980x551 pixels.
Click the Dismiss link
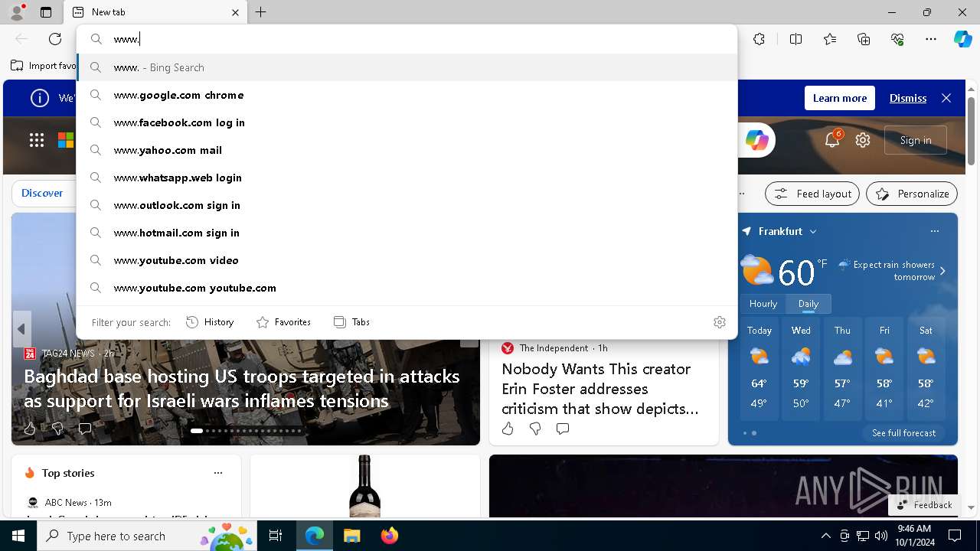pos(908,98)
